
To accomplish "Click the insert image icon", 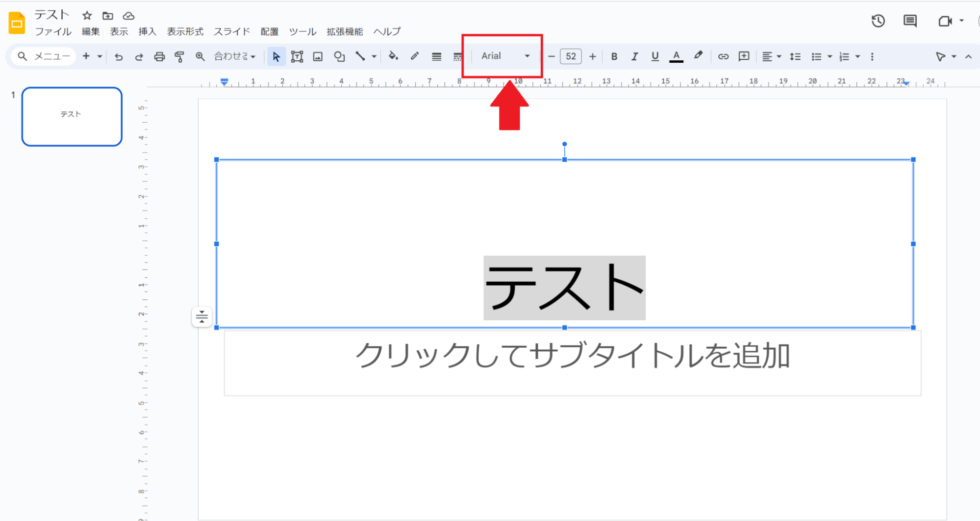I will click(x=318, y=57).
